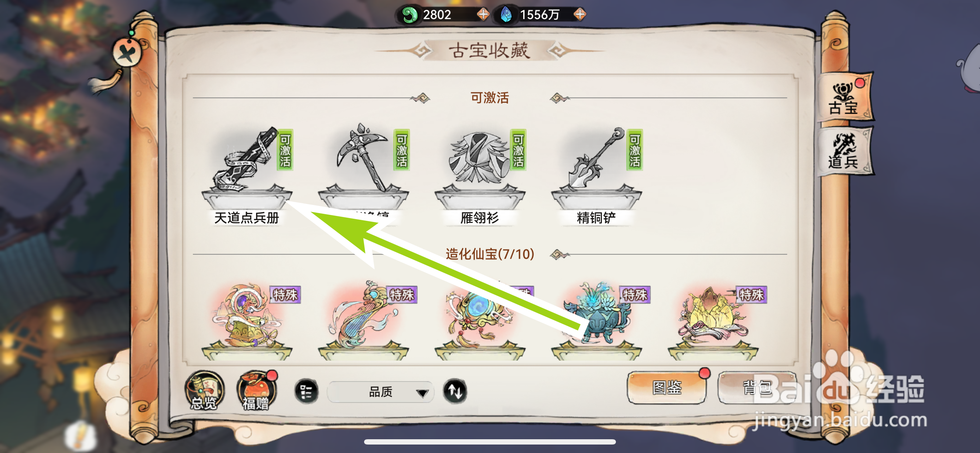
Task: Open the 背包 backpack button
Action: [x=757, y=388]
